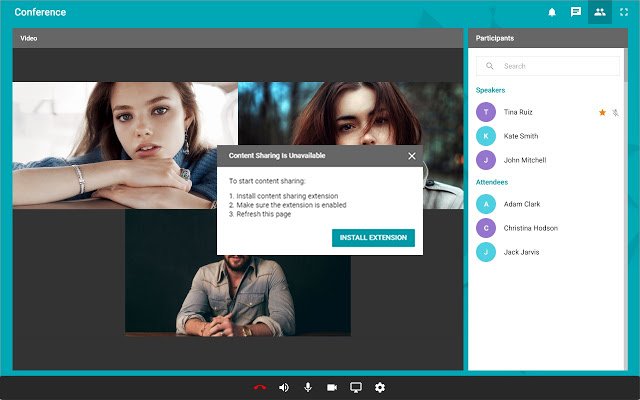This screenshot has height=400, width=640.
Task: Click the name Tina Ruiz
Action: [x=518, y=112]
